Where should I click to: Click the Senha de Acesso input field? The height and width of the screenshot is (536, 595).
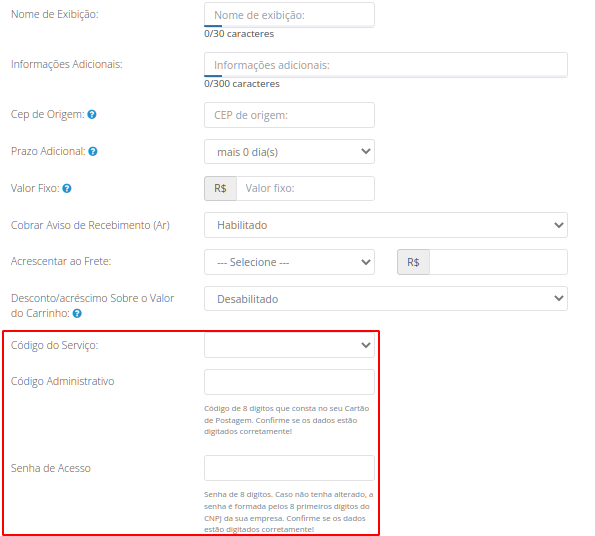click(x=289, y=468)
